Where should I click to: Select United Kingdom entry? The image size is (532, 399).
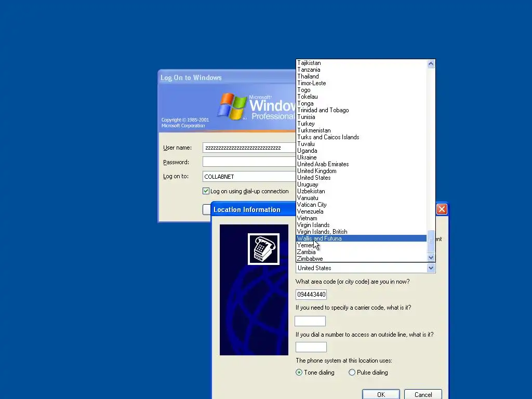[362, 171]
